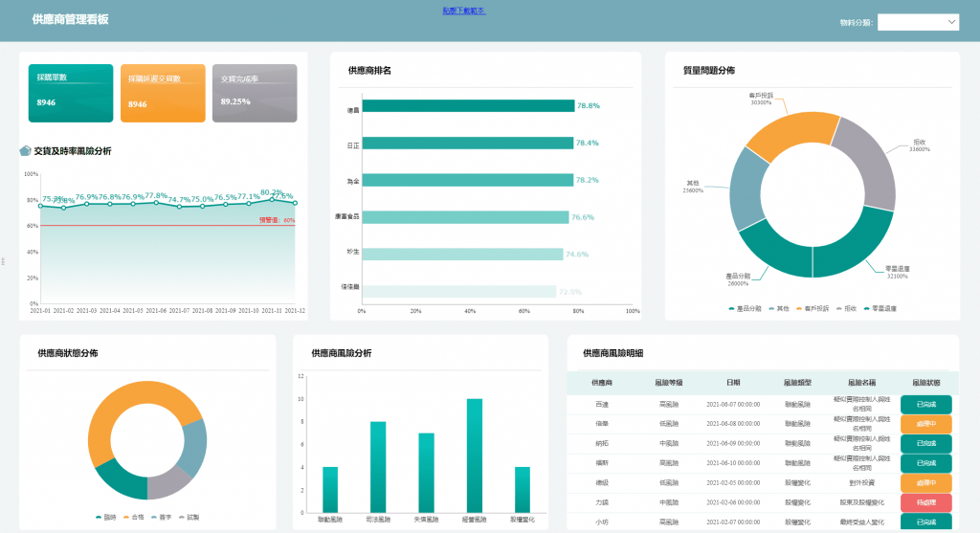Select the 採購單數 8946 card
The image size is (980, 533).
click(x=71, y=93)
